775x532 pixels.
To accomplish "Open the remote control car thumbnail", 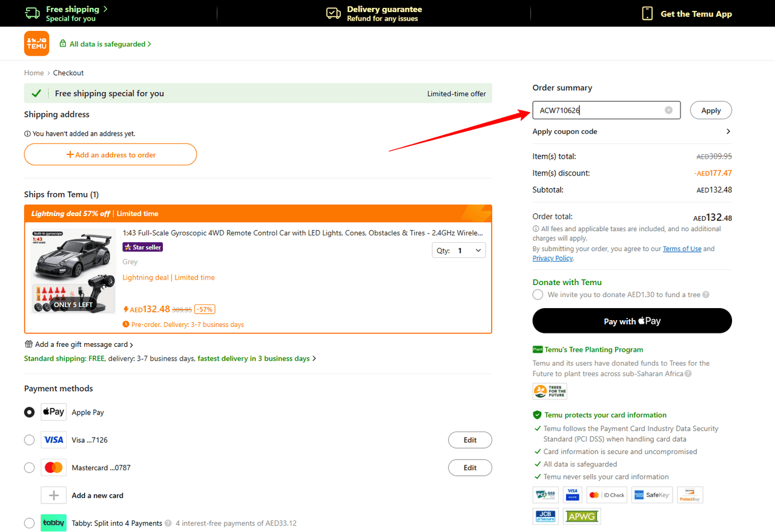I will click(74, 271).
